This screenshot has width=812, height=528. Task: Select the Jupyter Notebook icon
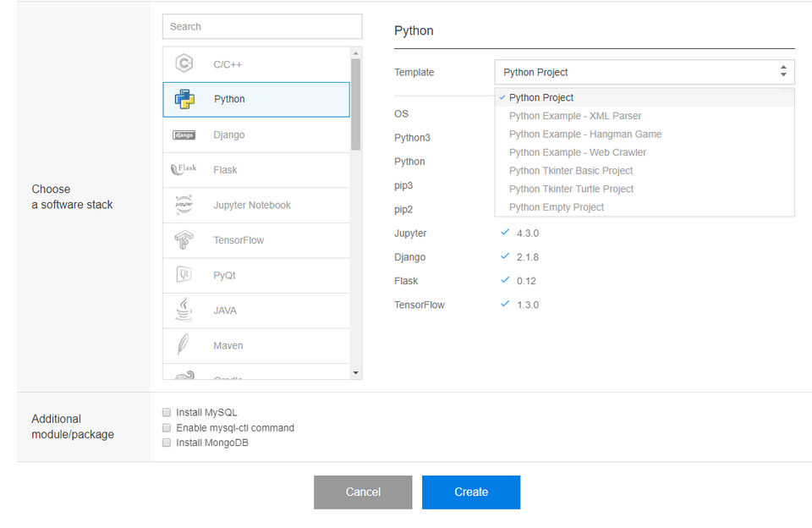pyautogui.click(x=184, y=205)
